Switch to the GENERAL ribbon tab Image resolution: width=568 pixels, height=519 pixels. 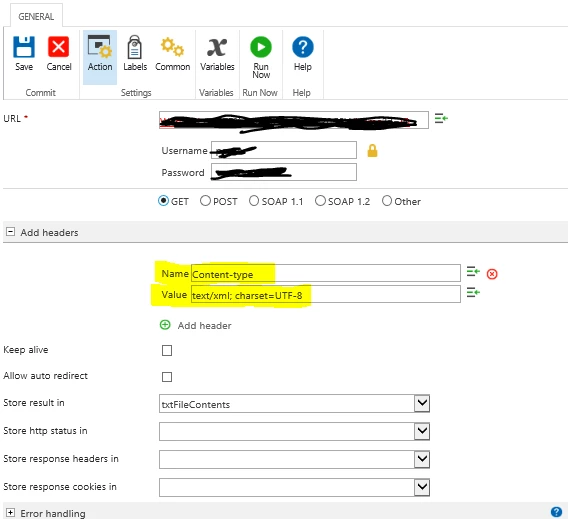pyautogui.click(x=36, y=17)
